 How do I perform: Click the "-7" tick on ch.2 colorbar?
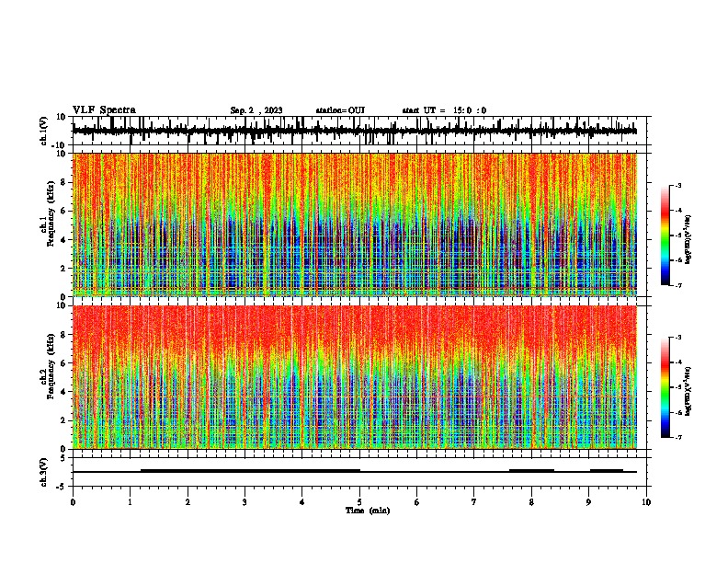(x=678, y=437)
